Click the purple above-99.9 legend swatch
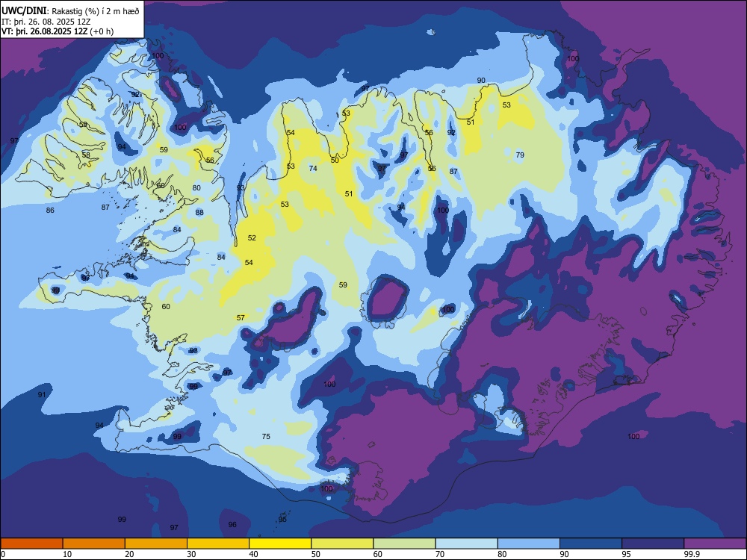Screen dimensions: 747x560 click(x=715, y=544)
